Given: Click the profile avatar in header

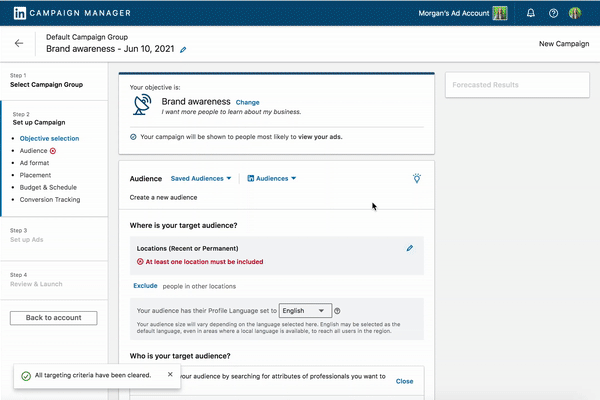Looking at the screenshot, I should tap(576, 14).
